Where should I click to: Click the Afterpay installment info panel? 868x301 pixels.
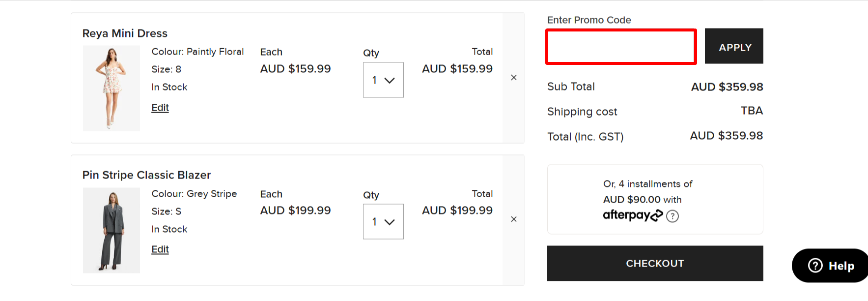coord(655,199)
